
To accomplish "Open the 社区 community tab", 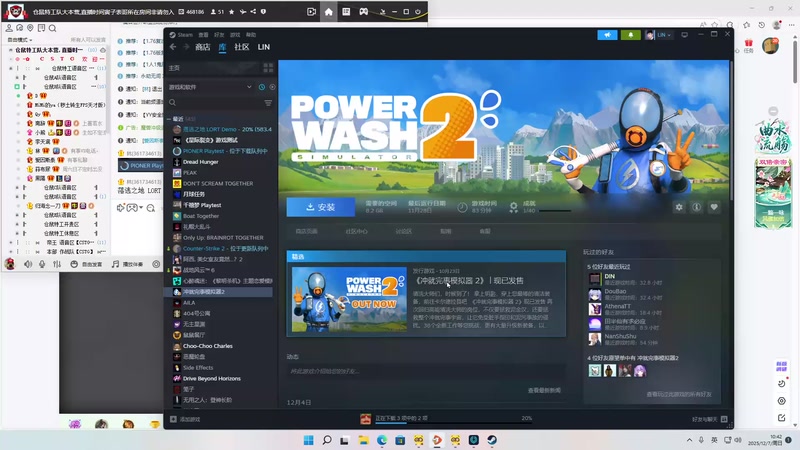I will click(242, 47).
